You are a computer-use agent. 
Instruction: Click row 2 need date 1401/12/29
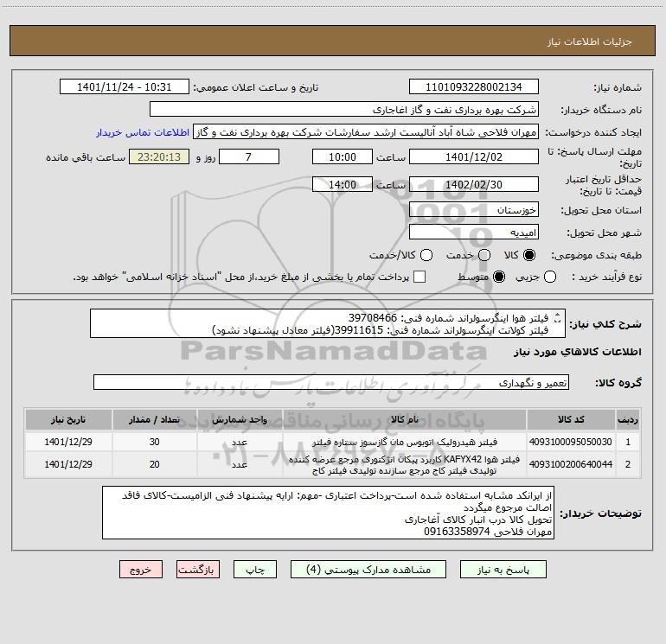pos(68,464)
